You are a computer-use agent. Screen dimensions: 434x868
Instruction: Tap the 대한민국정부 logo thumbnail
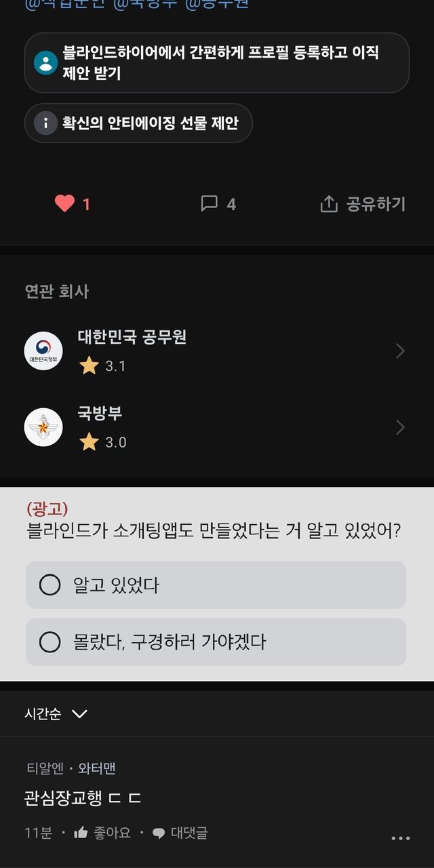click(43, 351)
